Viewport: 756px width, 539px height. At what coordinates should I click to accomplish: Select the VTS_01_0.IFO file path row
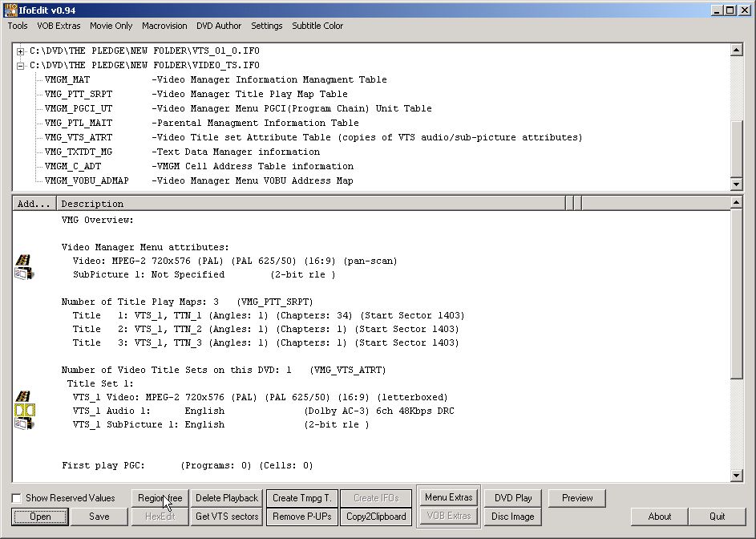144,51
